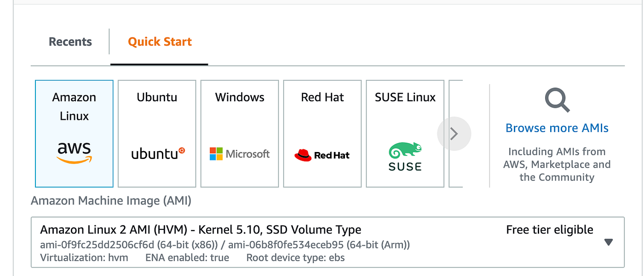Click the AWS smile logo
Screen dimensions: 644x276
(74, 153)
